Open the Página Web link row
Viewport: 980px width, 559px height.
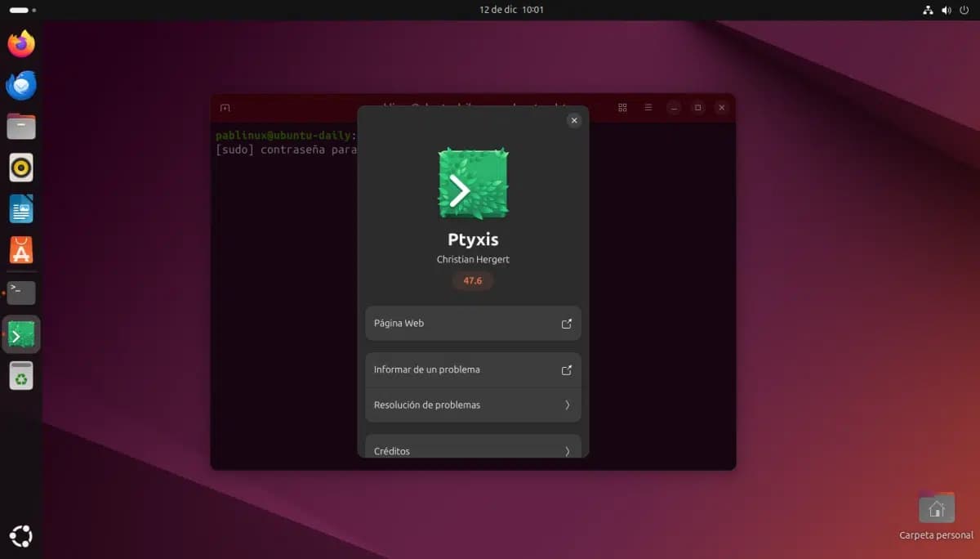[473, 323]
